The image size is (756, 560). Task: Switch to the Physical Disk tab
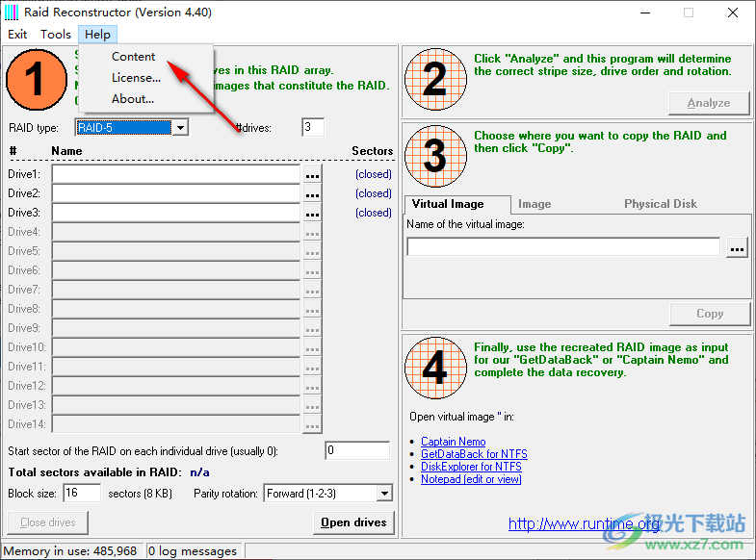click(x=661, y=204)
